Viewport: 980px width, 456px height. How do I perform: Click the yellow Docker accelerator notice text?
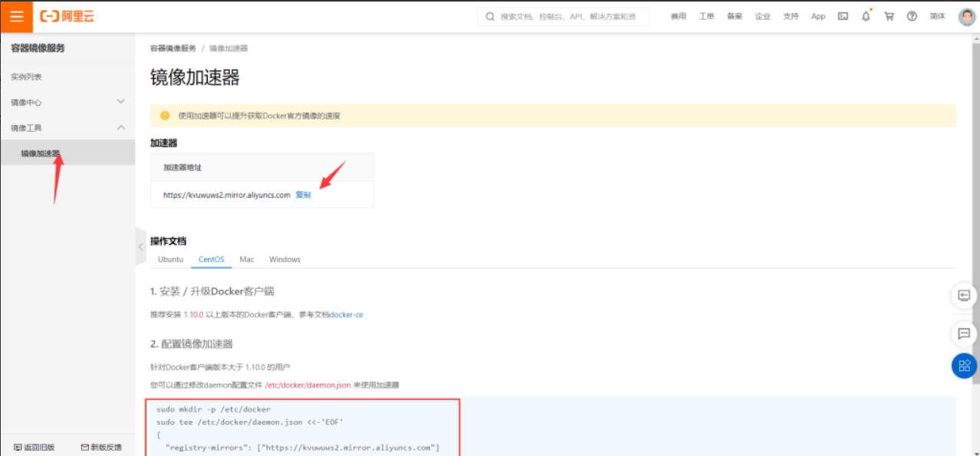(259, 116)
